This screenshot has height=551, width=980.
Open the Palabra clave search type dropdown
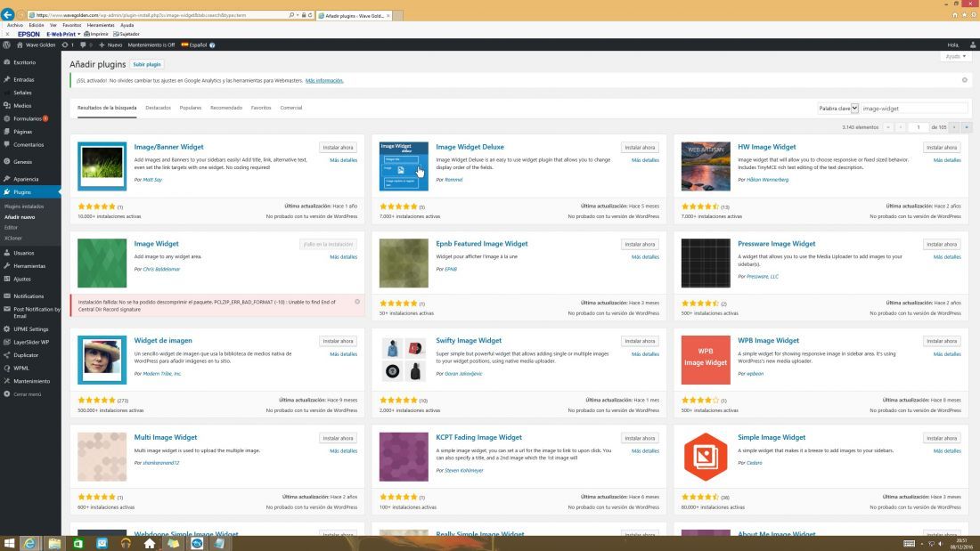838,108
